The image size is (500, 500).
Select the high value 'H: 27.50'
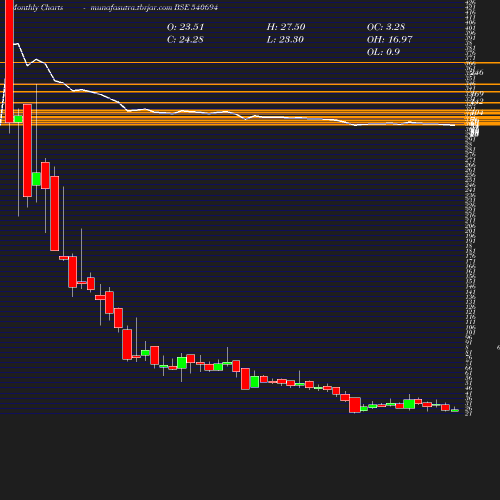click(286, 27)
